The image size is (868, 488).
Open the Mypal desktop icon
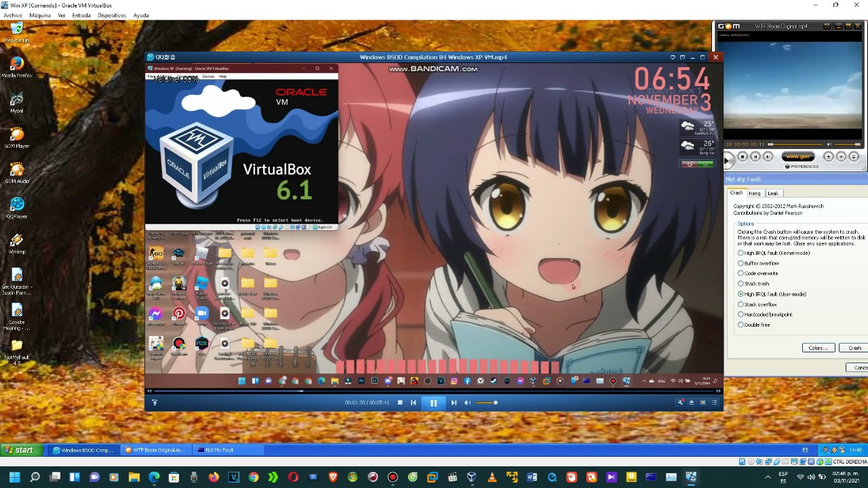click(x=17, y=102)
